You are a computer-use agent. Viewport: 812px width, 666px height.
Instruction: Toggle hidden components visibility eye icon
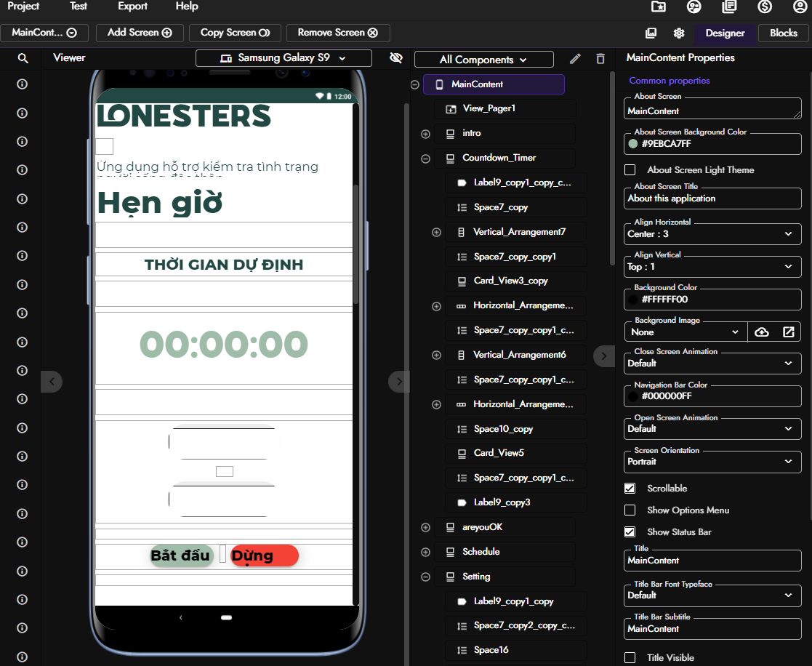[x=395, y=58]
